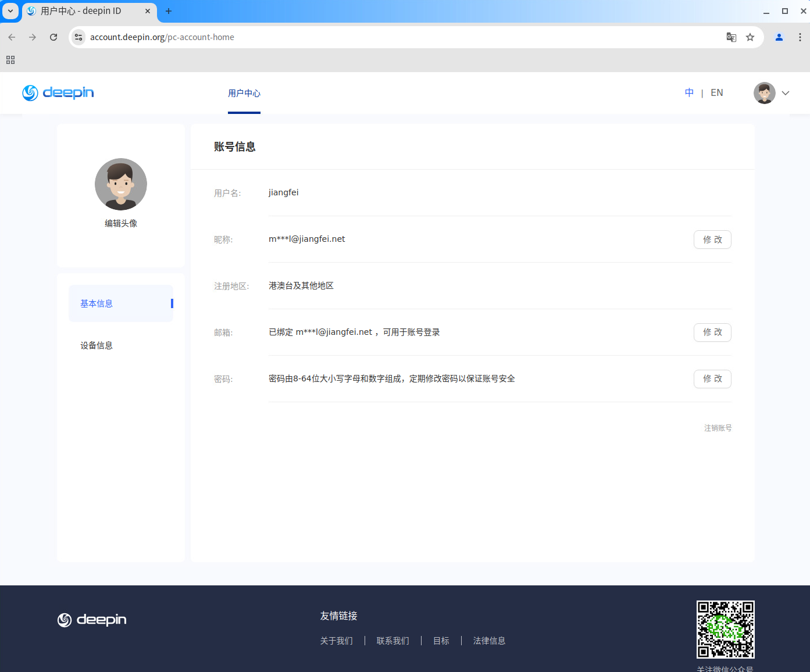Open the Chrome profile icon
This screenshot has width=810, height=672.
click(779, 37)
